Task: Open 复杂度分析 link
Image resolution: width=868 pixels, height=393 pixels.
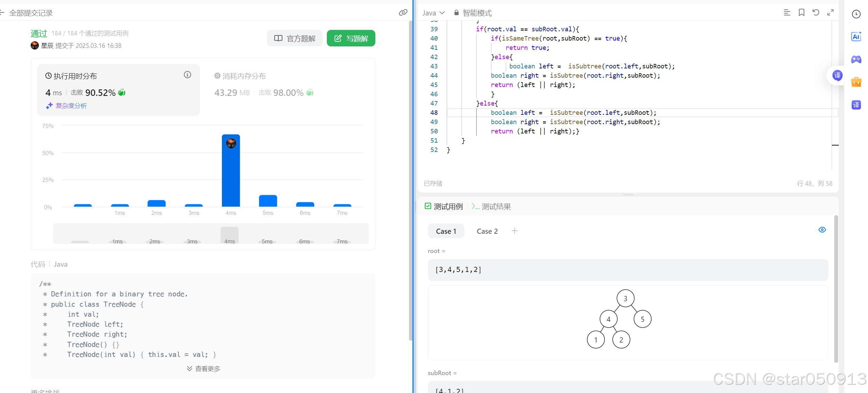Action: (x=71, y=106)
